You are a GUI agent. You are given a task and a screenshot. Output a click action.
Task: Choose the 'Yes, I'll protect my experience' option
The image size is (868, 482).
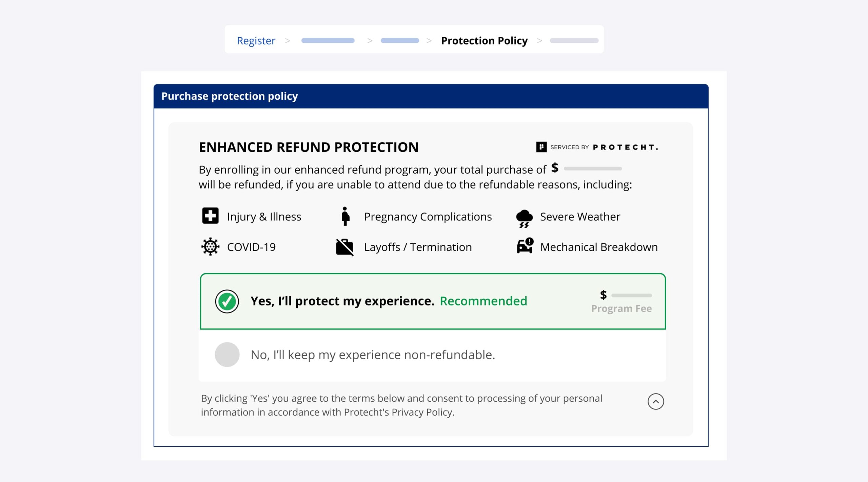pos(342,301)
